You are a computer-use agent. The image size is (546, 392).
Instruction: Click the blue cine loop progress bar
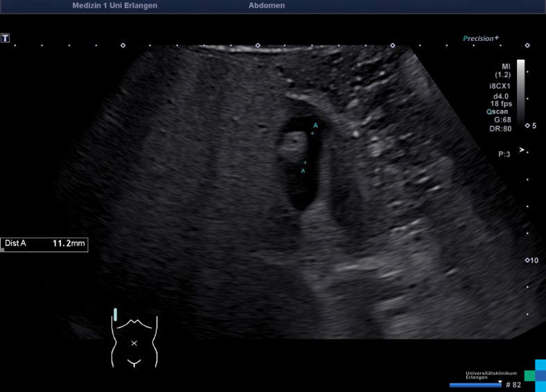tap(475, 384)
